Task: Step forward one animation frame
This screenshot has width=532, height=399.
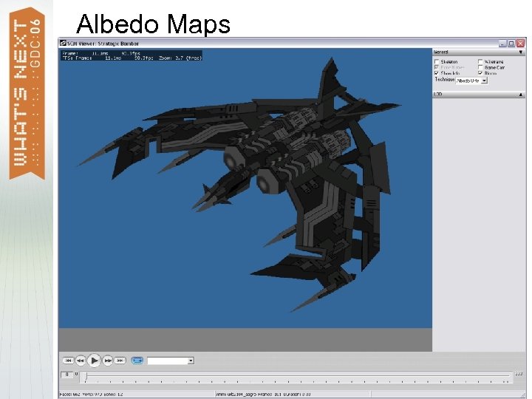Action: pyautogui.click(x=108, y=361)
